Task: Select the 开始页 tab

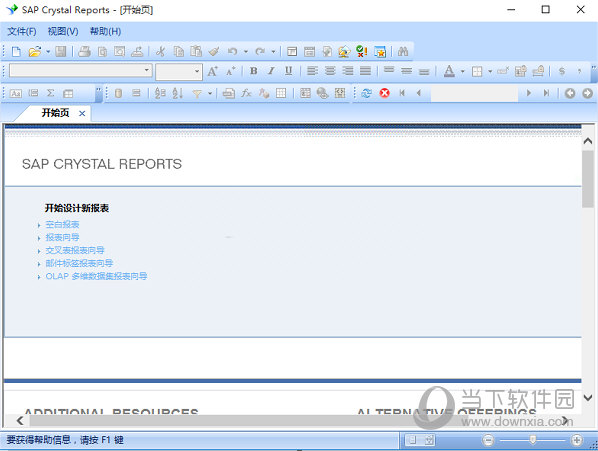Action: [55, 113]
